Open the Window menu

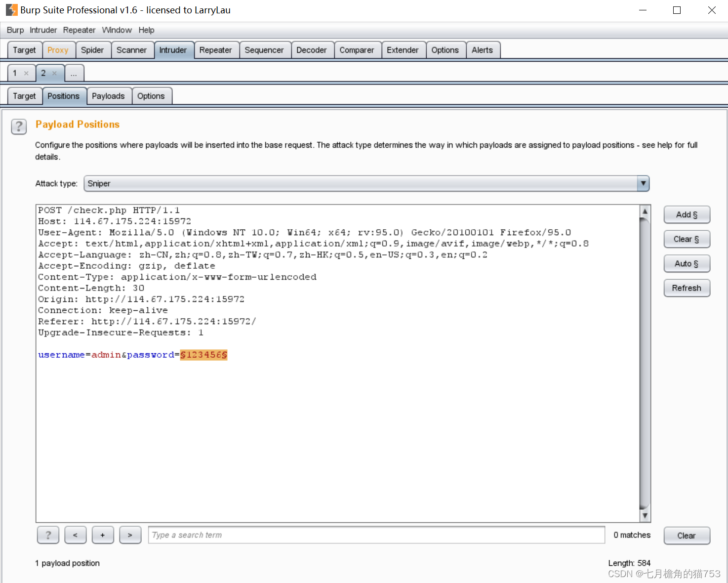pos(117,30)
